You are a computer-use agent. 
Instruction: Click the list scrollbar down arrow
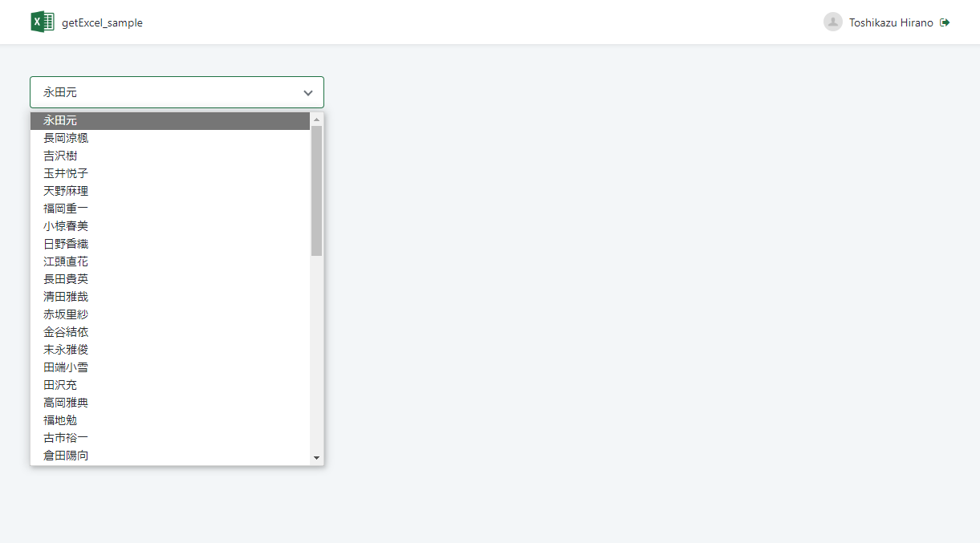316,458
